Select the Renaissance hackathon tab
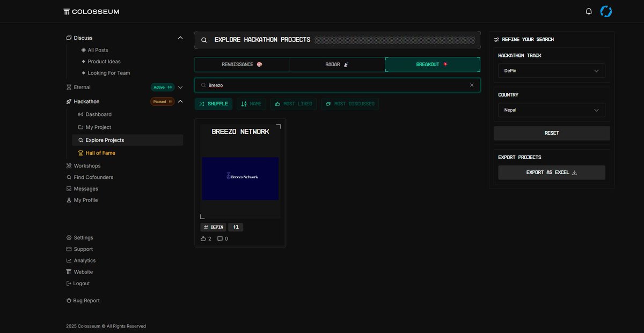The width and height of the screenshot is (644, 333). pyautogui.click(x=242, y=64)
